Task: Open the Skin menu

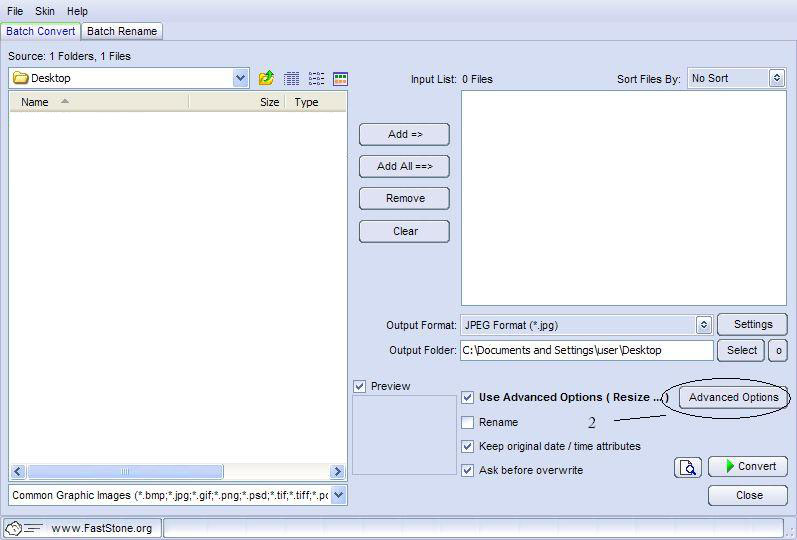Action: click(x=45, y=11)
